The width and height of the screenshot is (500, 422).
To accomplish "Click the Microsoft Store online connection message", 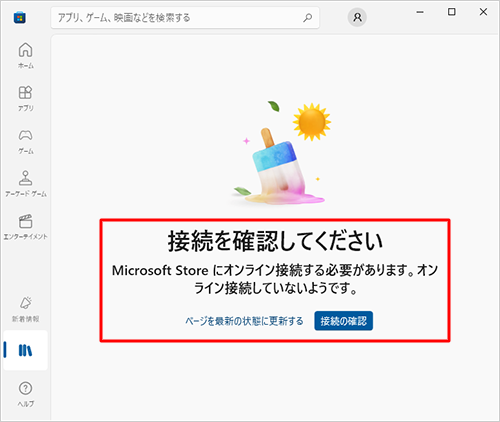I will [x=275, y=279].
